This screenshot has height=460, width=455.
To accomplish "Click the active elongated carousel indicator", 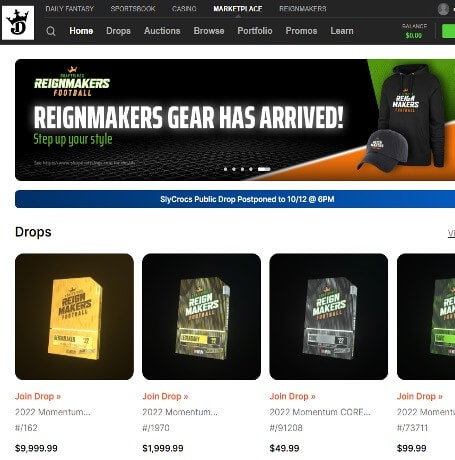I will 264,169.
